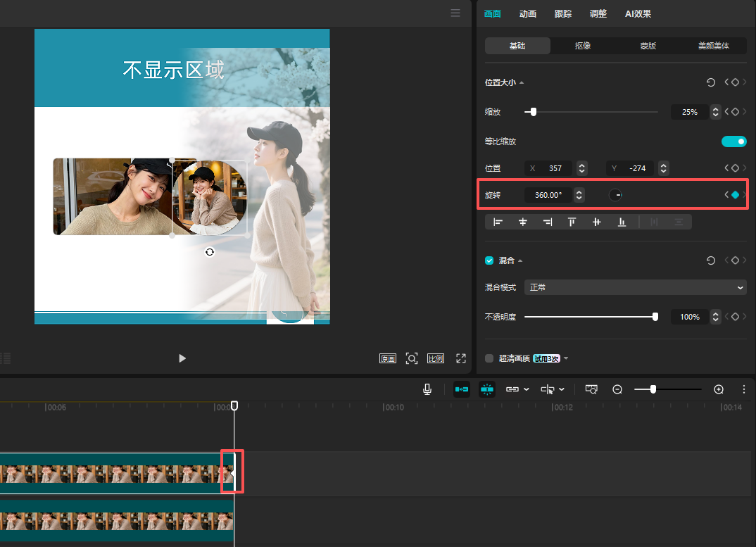Zoom out the timeline with minus icon
Screen dimensions: 756x547
(x=617, y=389)
